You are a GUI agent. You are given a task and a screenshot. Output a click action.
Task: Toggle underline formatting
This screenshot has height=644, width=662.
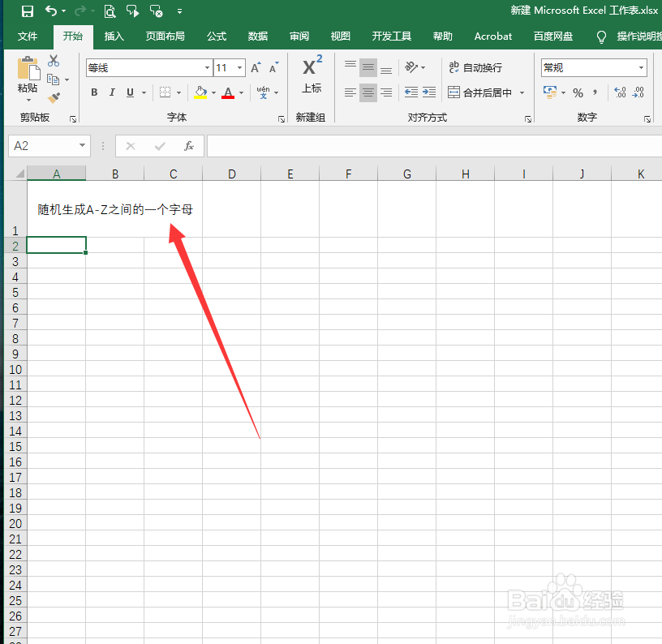pos(128,92)
